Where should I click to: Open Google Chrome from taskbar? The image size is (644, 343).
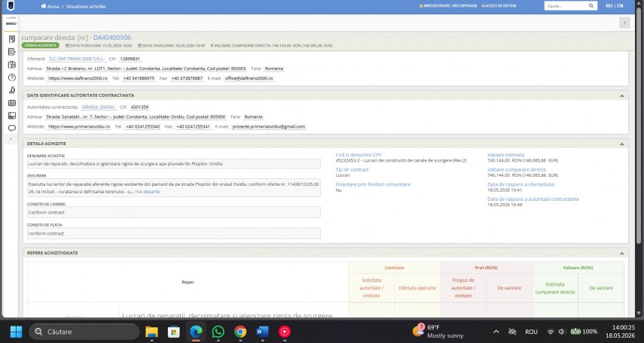pyautogui.click(x=240, y=332)
